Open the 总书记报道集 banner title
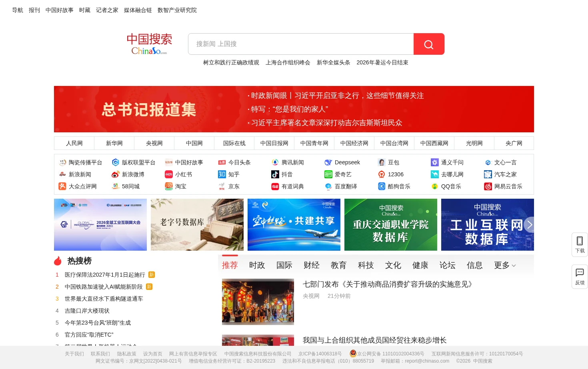The image size is (588, 369). click(149, 110)
